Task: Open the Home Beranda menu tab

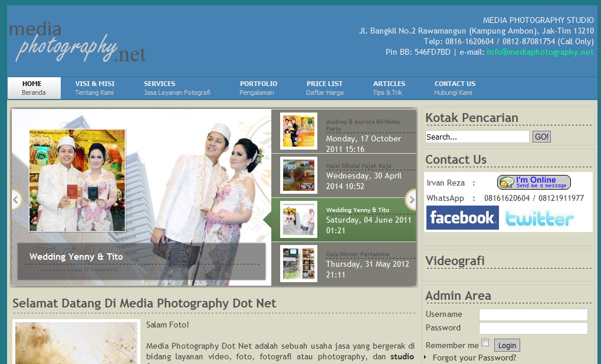Action: click(x=34, y=88)
